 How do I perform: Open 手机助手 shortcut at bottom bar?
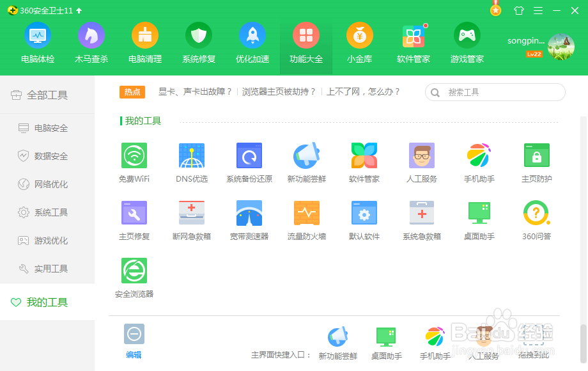point(435,341)
